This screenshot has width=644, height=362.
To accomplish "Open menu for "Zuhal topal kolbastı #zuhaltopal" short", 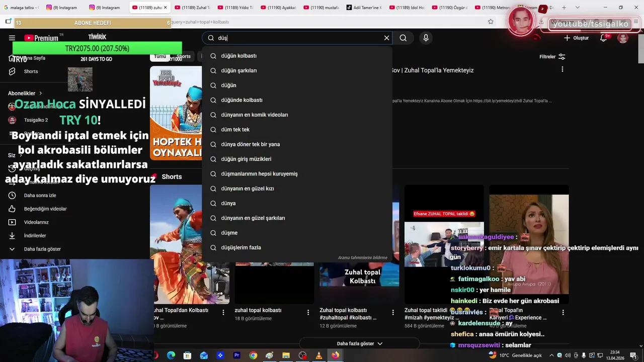I will point(393,312).
